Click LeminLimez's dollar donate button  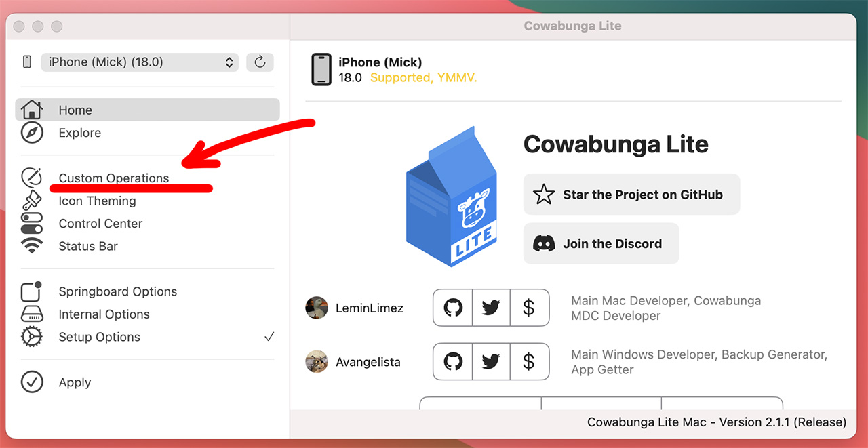pos(529,308)
